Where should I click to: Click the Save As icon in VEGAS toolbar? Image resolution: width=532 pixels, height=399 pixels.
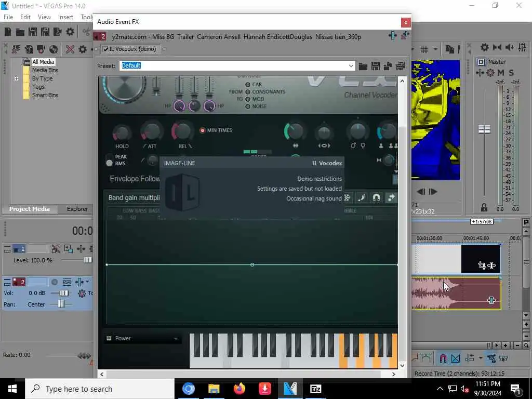(45, 32)
